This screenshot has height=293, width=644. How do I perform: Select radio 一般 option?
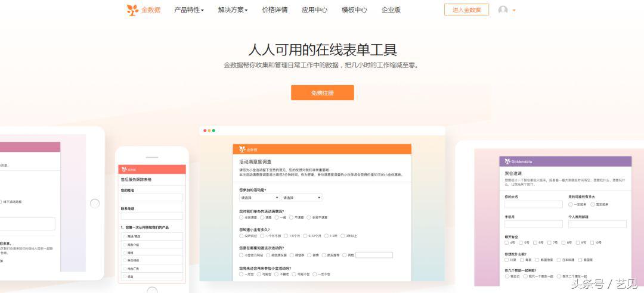coord(277,217)
